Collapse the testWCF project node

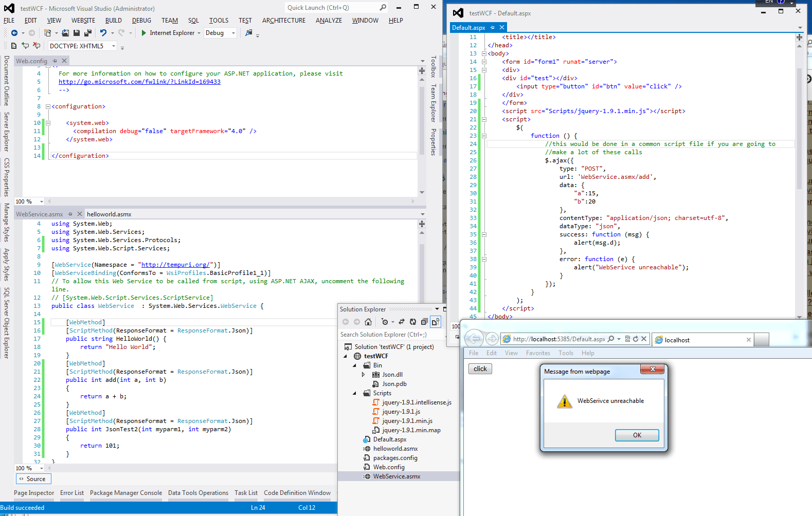coord(345,356)
